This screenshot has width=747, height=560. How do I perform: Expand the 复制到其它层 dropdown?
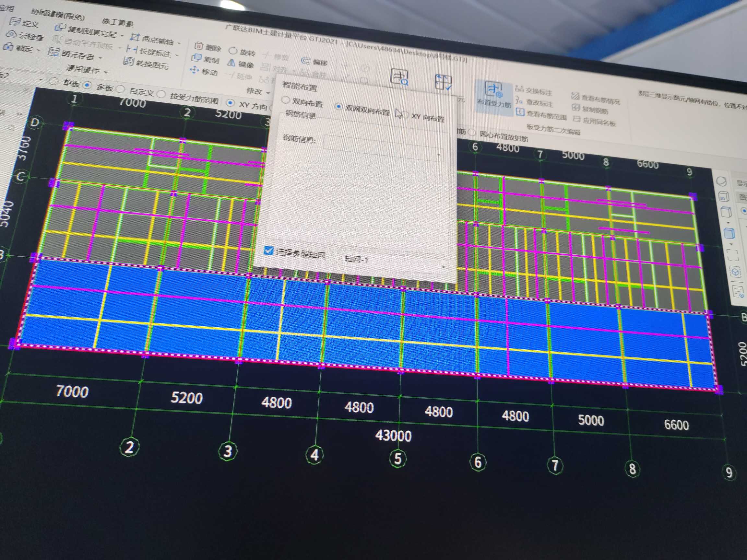[x=122, y=36]
